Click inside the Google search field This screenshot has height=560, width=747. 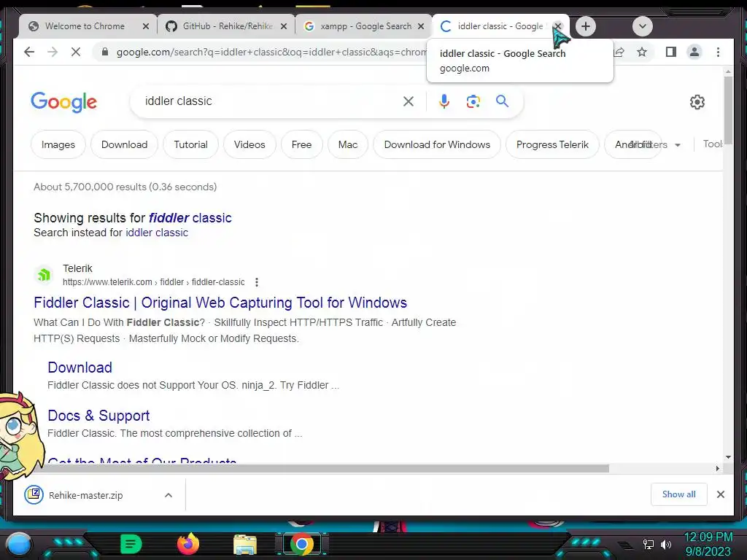pos(271,101)
